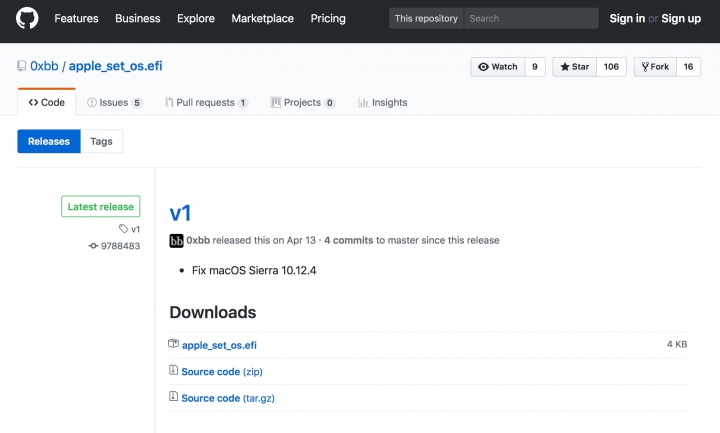This screenshot has height=433, width=720.
Task: Click the repository book icon beside 0xbb
Action: click(22, 66)
